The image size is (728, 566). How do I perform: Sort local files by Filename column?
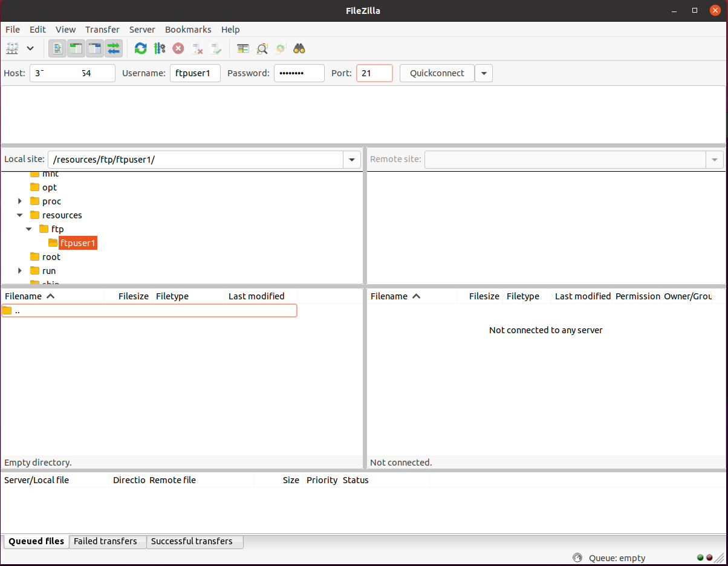pos(53,296)
